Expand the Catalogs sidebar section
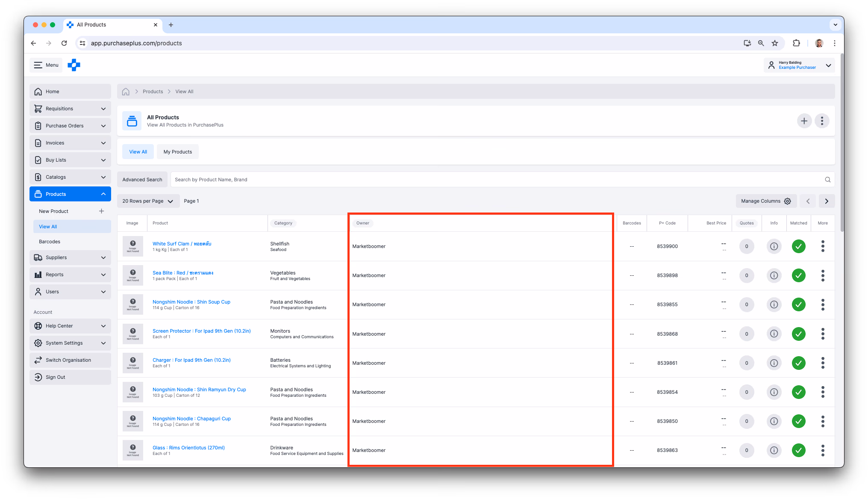 point(71,177)
